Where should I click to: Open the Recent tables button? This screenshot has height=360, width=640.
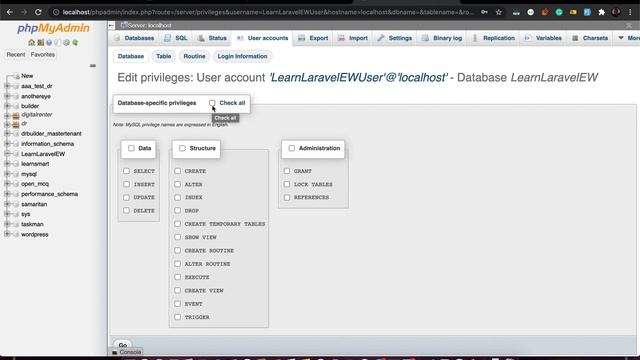[16, 54]
